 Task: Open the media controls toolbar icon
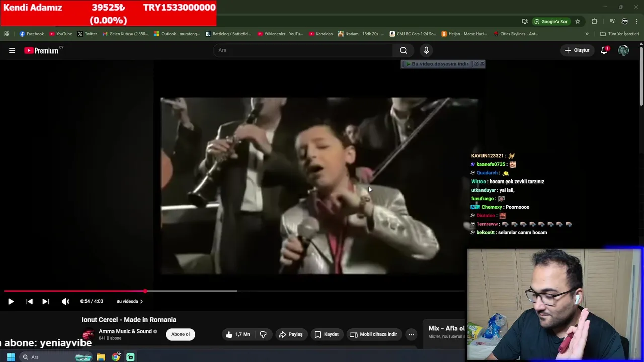pos(612,21)
